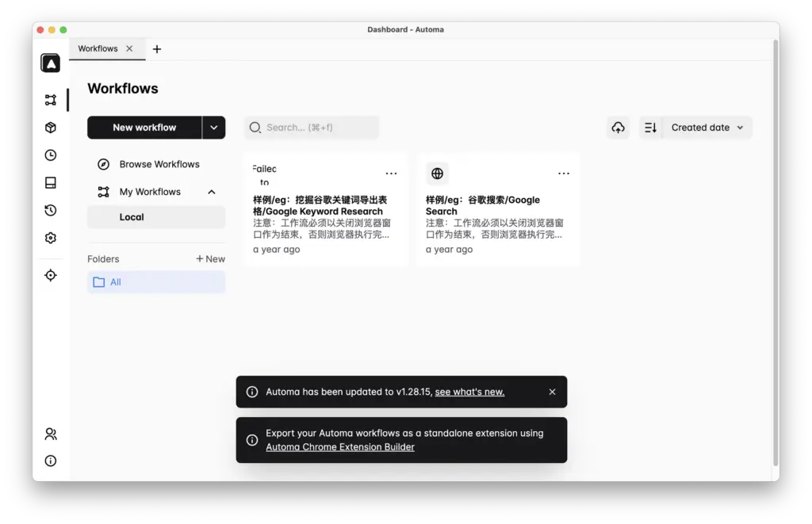
Task: Click the info icon on update notification
Action: 252,392
